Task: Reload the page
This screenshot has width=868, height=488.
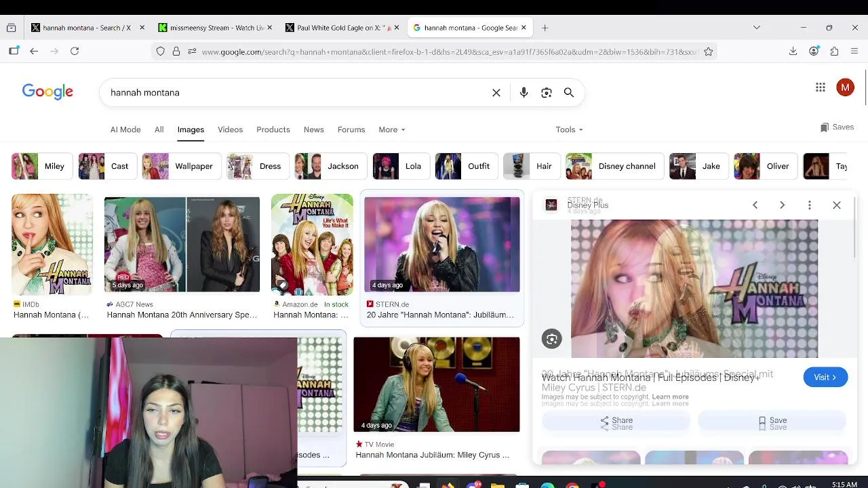Action: tap(75, 52)
